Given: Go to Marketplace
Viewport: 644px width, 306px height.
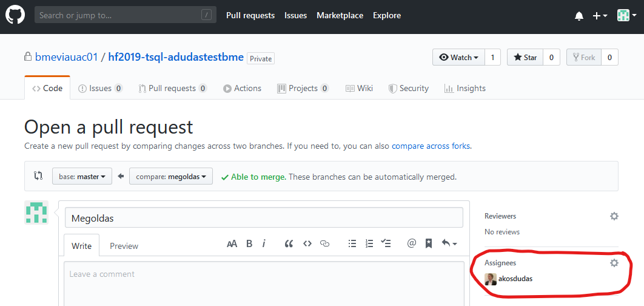Looking at the screenshot, I should (340, 15).
